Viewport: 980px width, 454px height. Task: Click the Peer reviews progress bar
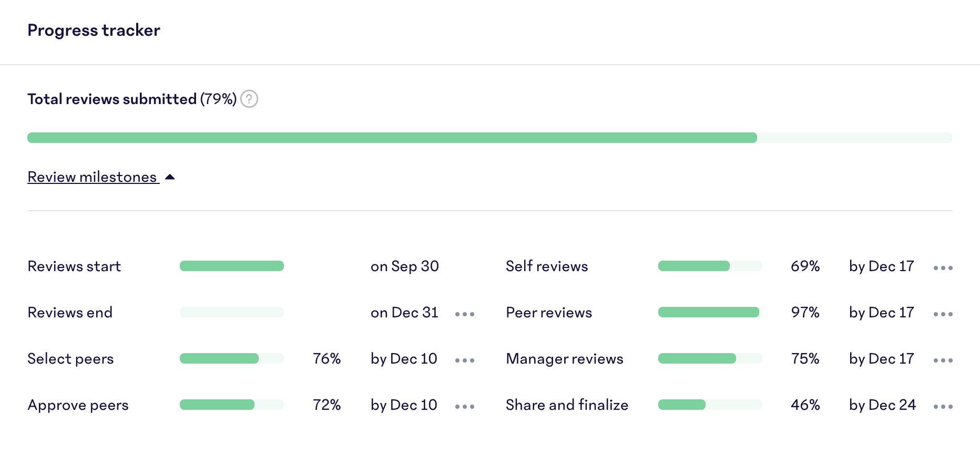710,312
